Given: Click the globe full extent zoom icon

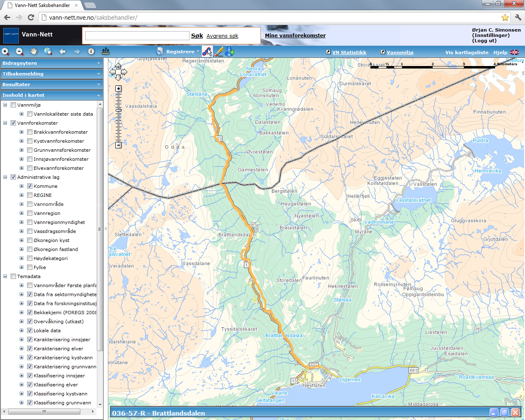Looking at the screenshot, I should coord(48,51).
